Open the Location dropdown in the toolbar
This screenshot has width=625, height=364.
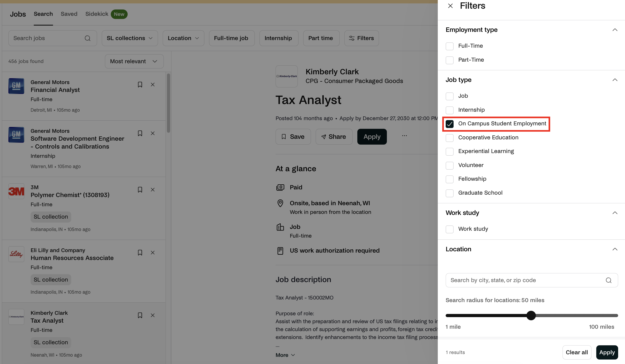(x=184, y=38)
